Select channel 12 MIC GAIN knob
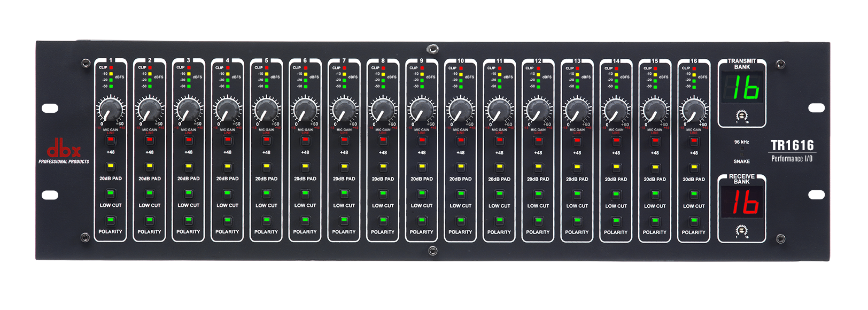 [538, 111]
